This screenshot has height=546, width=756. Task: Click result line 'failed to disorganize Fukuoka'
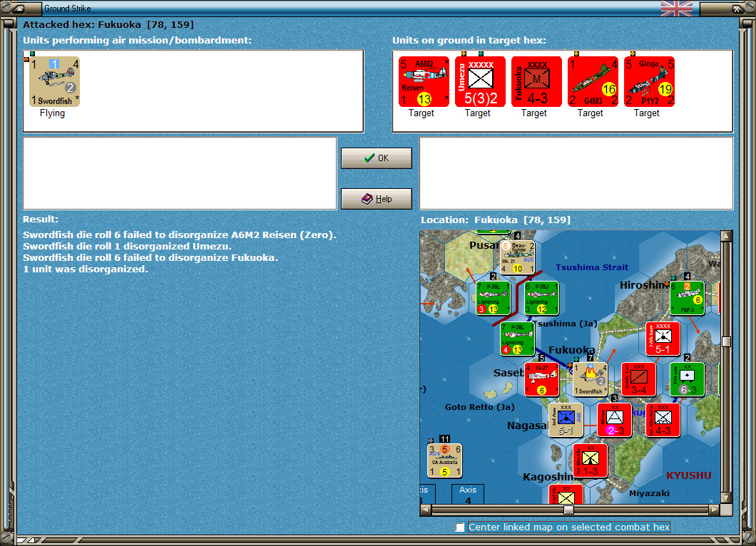click(x=150, y=258)
